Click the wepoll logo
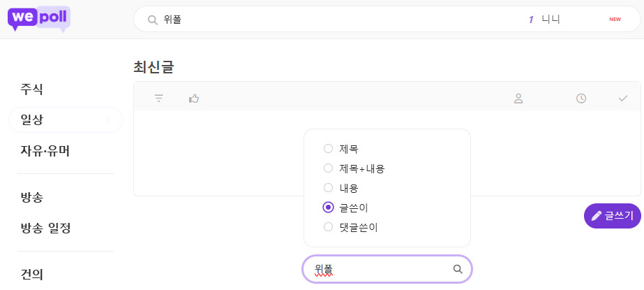The height and width of the screenshot is (290, 644). (x=39, y=19)
